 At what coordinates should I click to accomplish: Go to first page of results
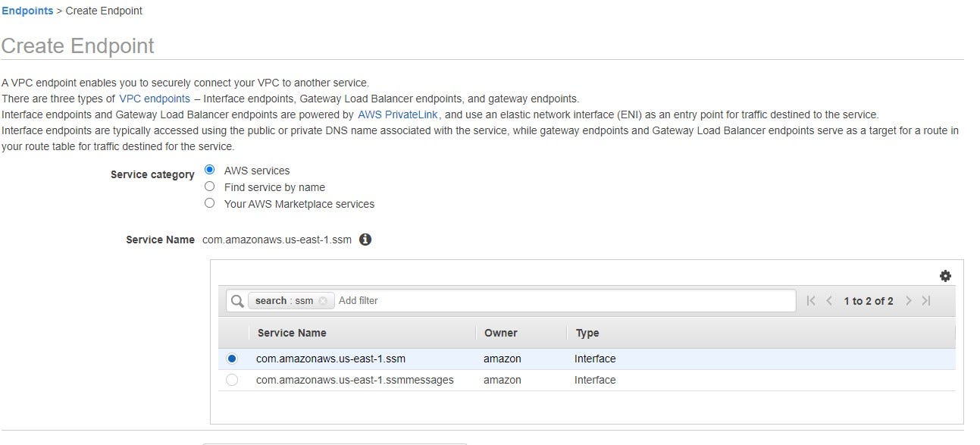(x=811, y=301)
